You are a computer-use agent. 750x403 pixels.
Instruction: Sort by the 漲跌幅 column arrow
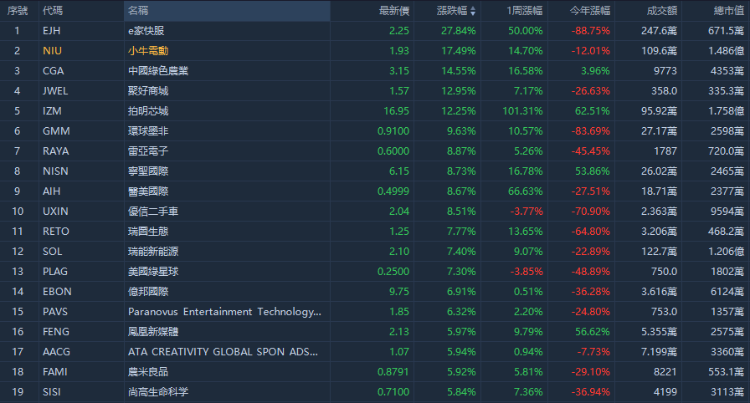(473, 11)
